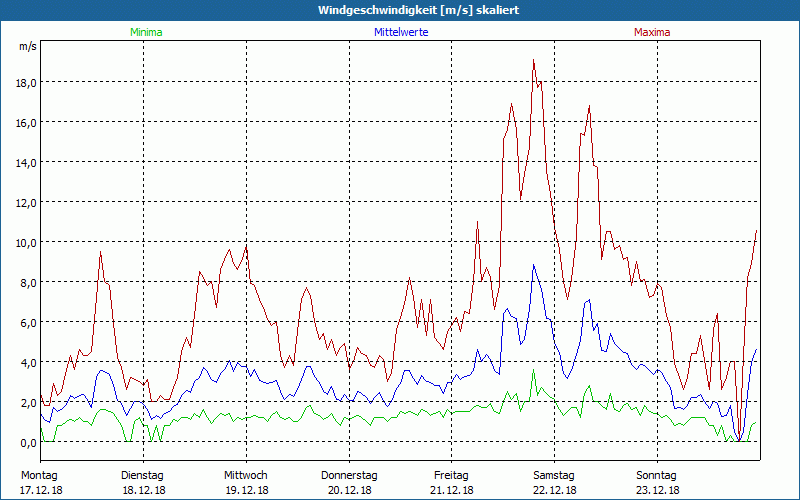Click the 22.12.18 date label
Image resolution: width=800 pixels, height=500 pixels.
[554, 490]
